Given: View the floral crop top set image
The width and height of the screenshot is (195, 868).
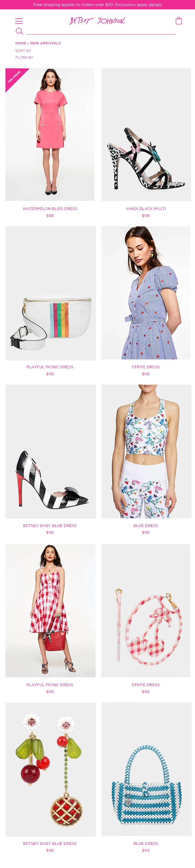Looking at the screenshot, I should 146,452.
